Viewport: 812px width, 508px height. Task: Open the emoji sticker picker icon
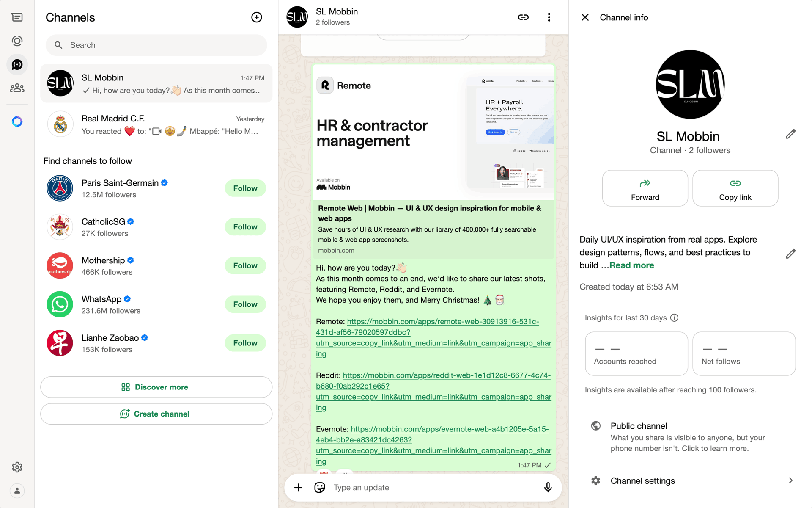[320, 488]
